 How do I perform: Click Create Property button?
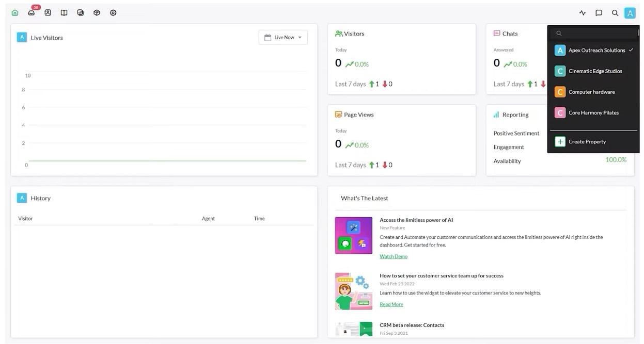pos(587,141)
